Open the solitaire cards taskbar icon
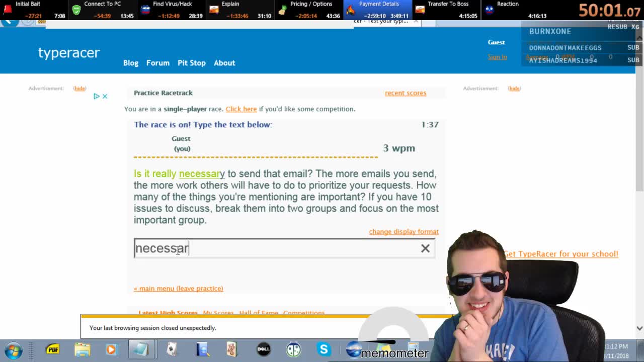Image resolution: width=644 pixels, height=362 pixels. (x=172, y=349)
